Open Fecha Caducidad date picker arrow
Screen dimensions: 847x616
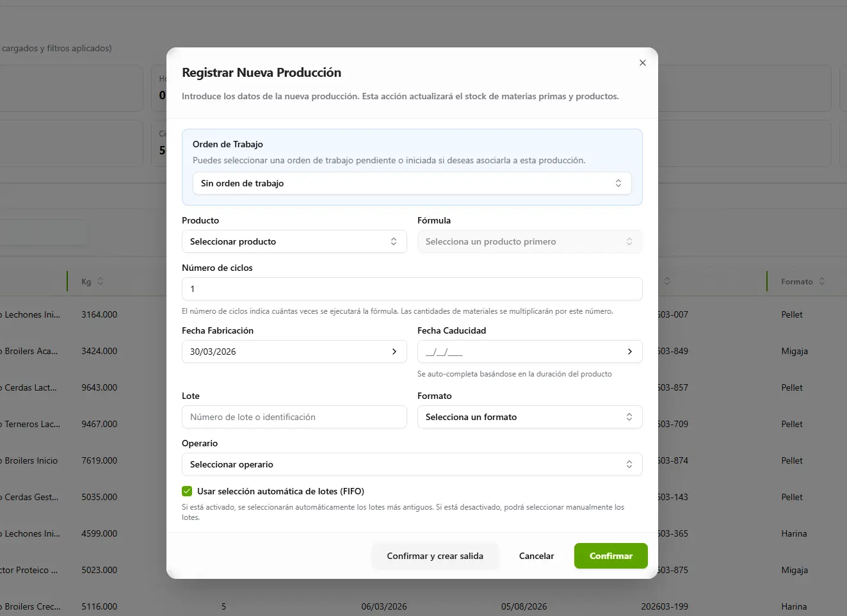(630, 352)
